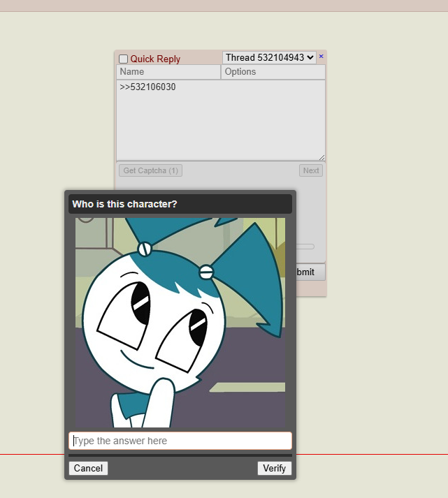Toggle the Quick Reply checkbox
Image resolution: width=448 pixels, height=498 pixels.
pyautogui.click(x=123, y=59)
